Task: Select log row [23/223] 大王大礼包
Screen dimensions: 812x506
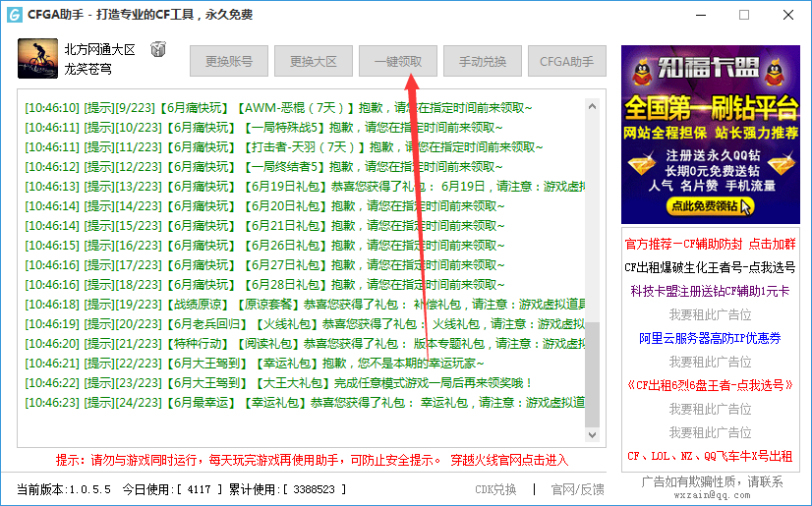Action: (278, 383)
